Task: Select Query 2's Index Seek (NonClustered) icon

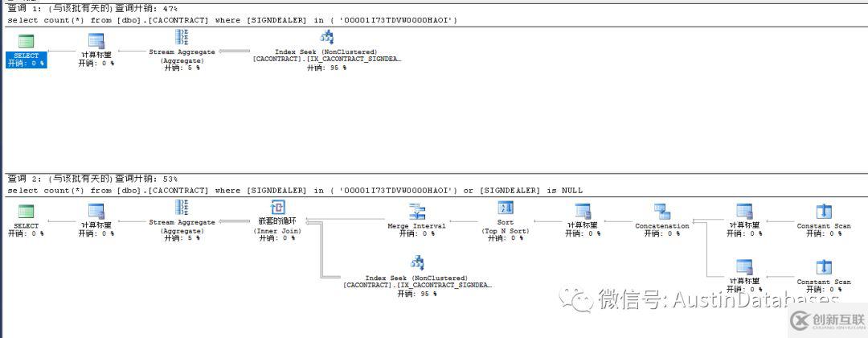Action: [x=416, y=263]
